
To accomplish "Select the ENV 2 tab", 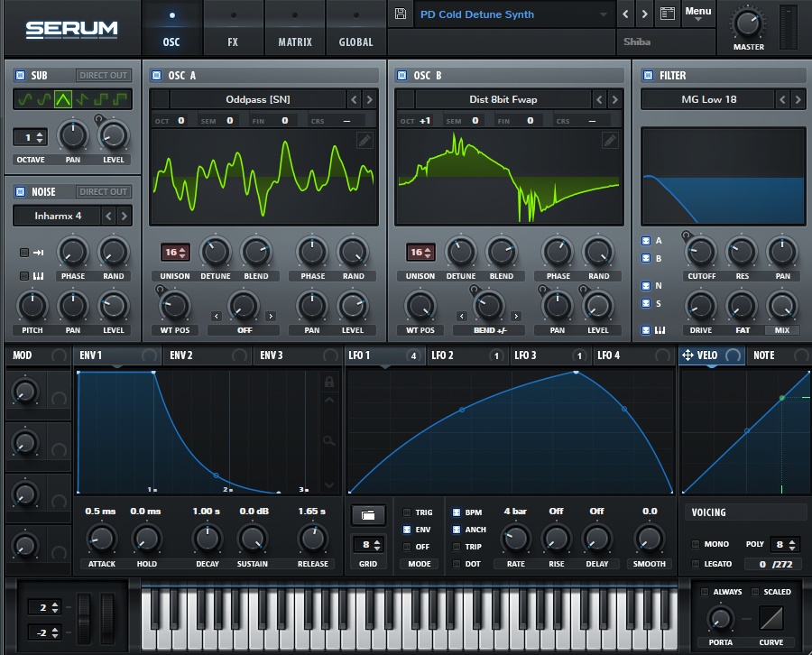I will pyautogui.click(x=208, y=355).
